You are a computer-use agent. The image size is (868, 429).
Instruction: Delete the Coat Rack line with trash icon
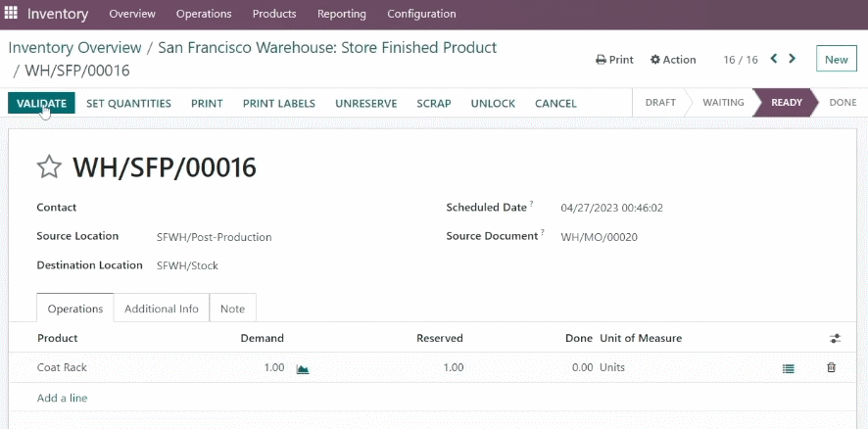coord(831,367)
